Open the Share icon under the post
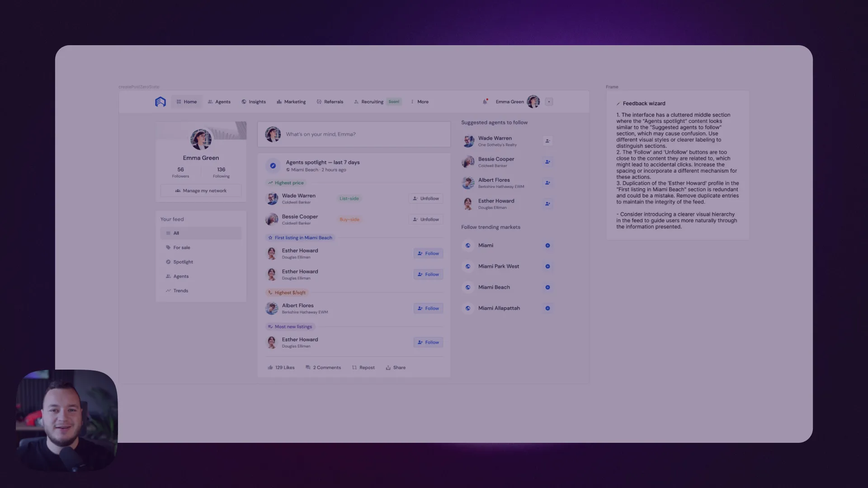Image resolution: width=868 pixels, height=488 pixels. pos(388,367)
